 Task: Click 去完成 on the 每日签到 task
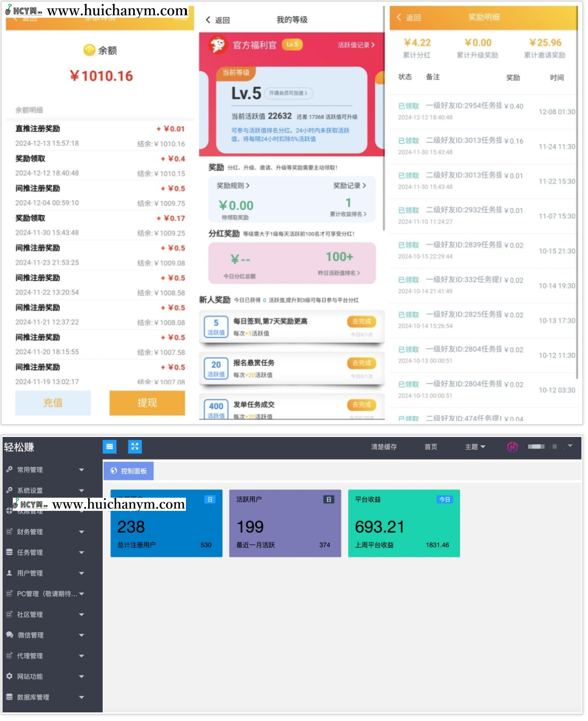click(x=361, y=321)
